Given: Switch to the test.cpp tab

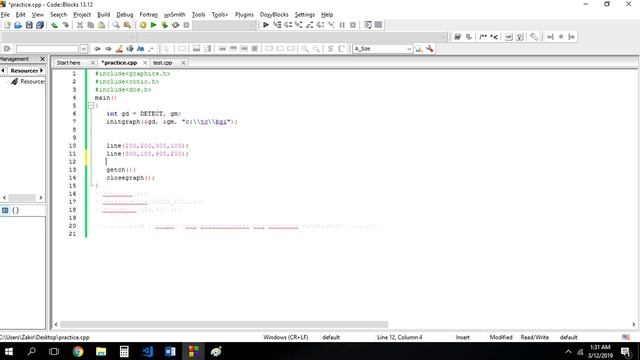Looking at the screenshot, I should pyautogui.click(x=162, y=63).
